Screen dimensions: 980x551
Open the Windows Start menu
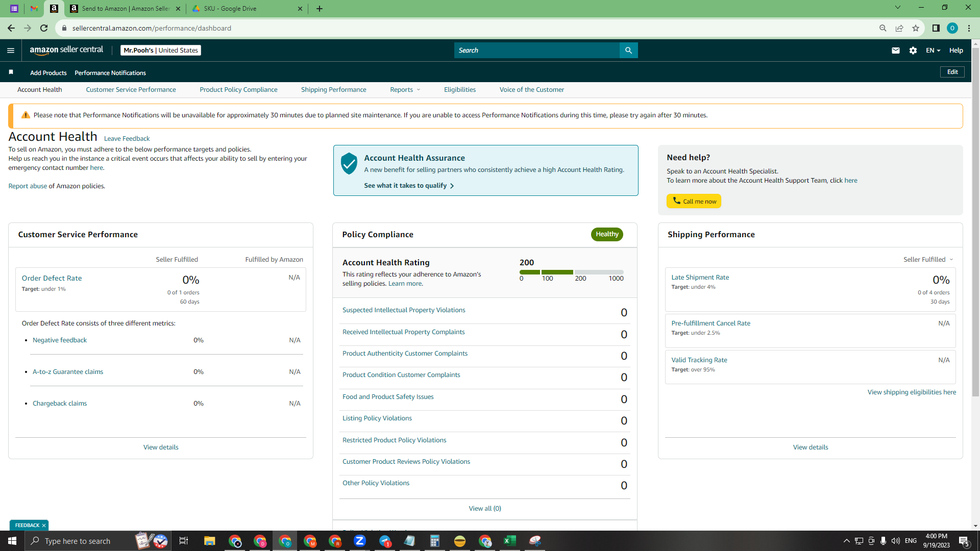pyautogui.click(x=12, y=541)
